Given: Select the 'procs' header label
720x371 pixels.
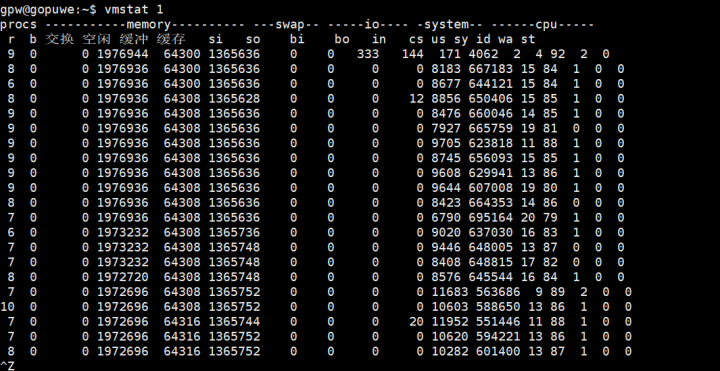Looking at the screenshot, I should click(x=18, y=25).
